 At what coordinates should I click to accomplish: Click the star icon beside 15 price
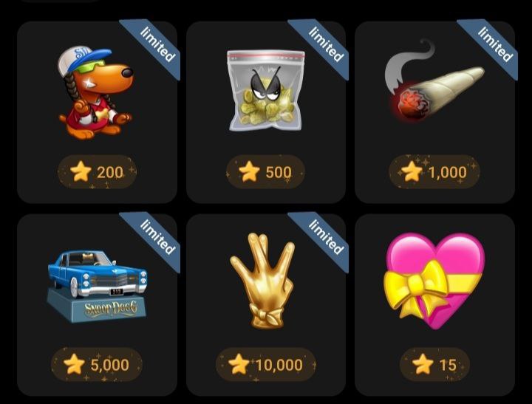pyautogui.click(x=423, y=364)
